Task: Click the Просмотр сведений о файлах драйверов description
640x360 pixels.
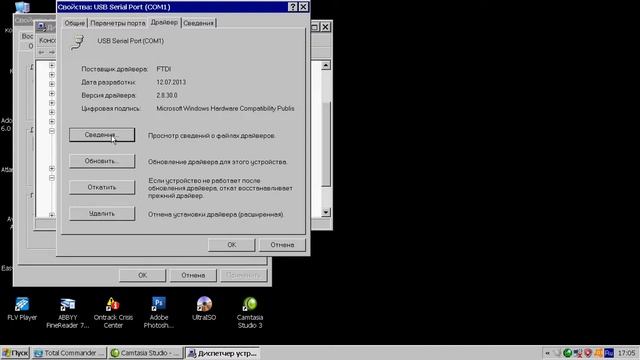Action: (x=212, y=136)
